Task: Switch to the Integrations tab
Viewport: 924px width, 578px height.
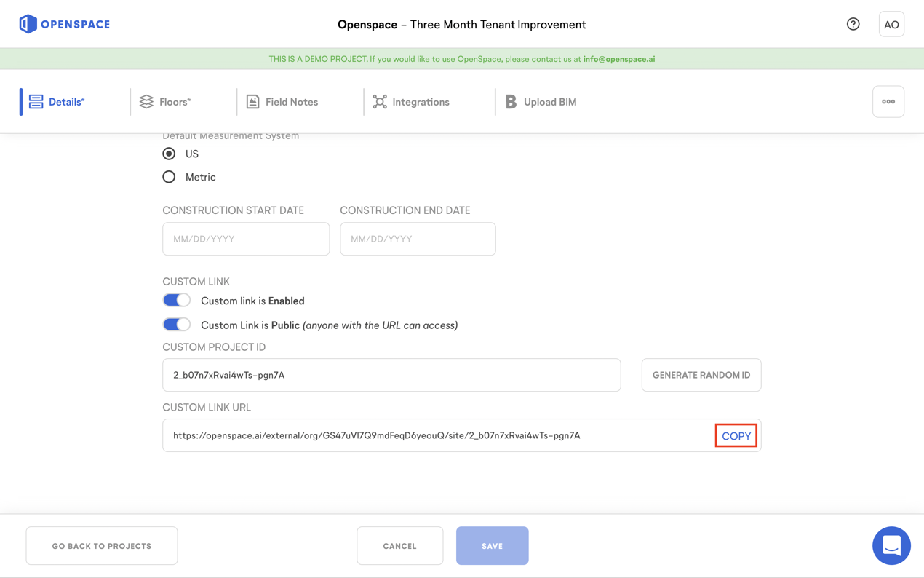Action: (x=411, y=102)
